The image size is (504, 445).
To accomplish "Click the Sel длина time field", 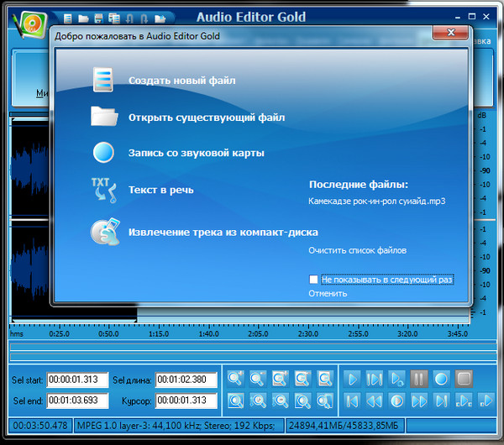I will (186, 380).
